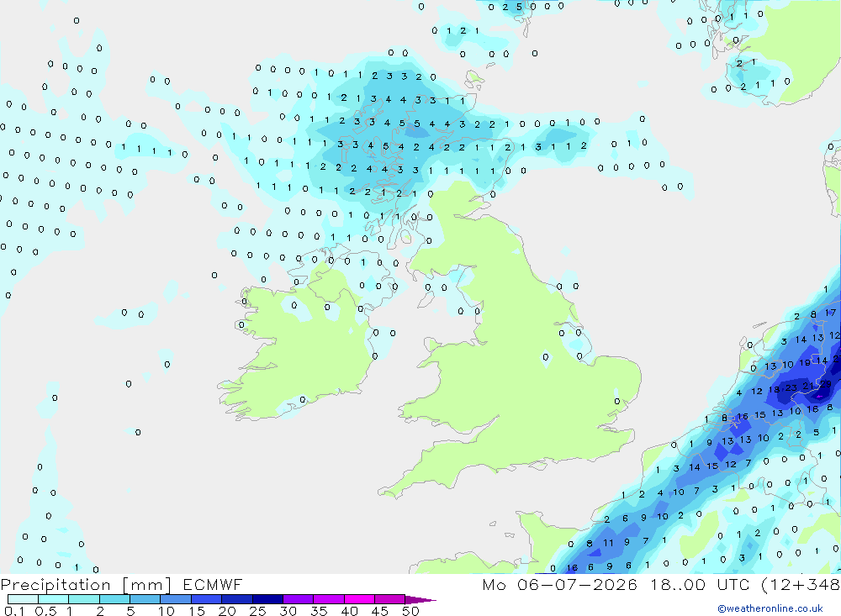Screen dimensions: 841x616
Task: Click the 0.5–1 mm legend color box
Action: [53, 599]
